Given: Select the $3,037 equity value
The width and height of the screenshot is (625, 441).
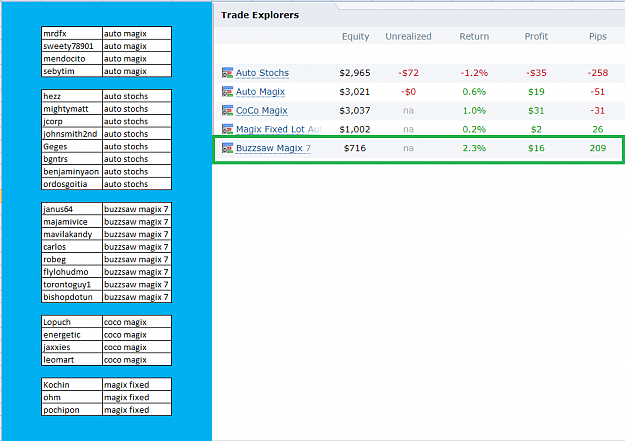Looking at the screenshot, I should (x=355, y=110).
